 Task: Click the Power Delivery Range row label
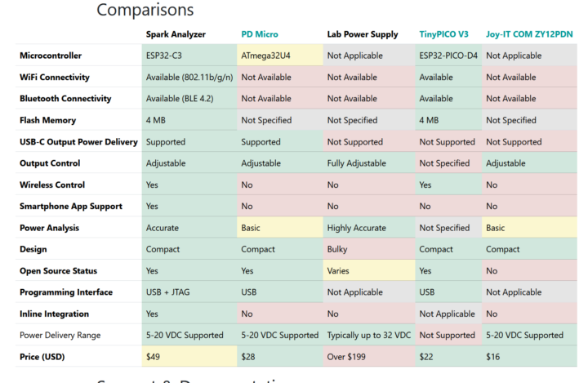point(60,336)
